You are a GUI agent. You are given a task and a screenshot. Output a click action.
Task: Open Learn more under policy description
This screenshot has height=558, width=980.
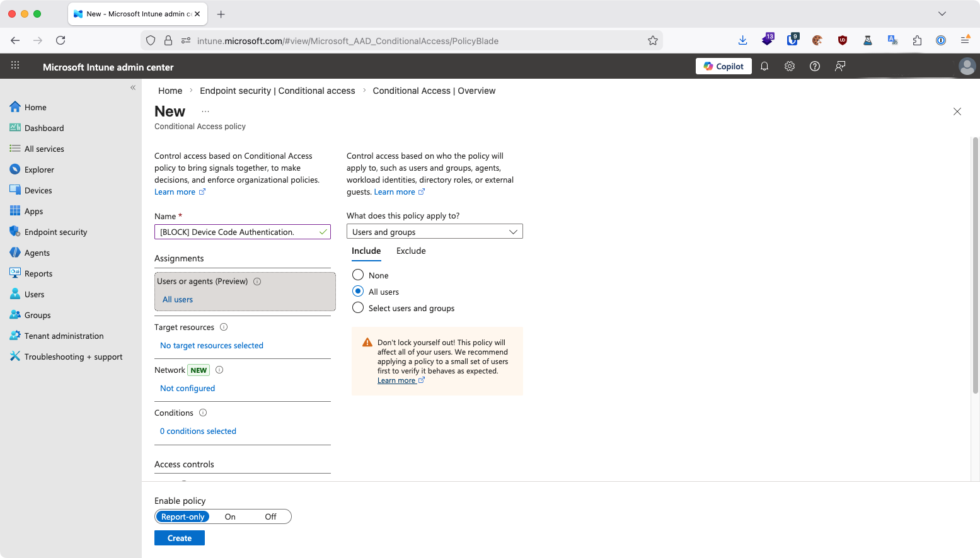tap(180, 192)
